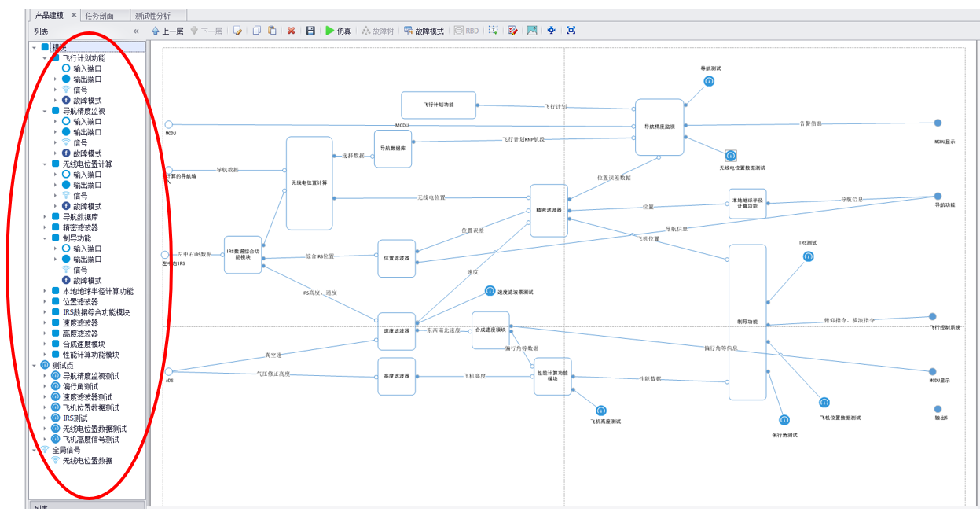Select the 精密滤波器 block in the diagram
This screenshot has width=980, height=512.
click(549, 210)
